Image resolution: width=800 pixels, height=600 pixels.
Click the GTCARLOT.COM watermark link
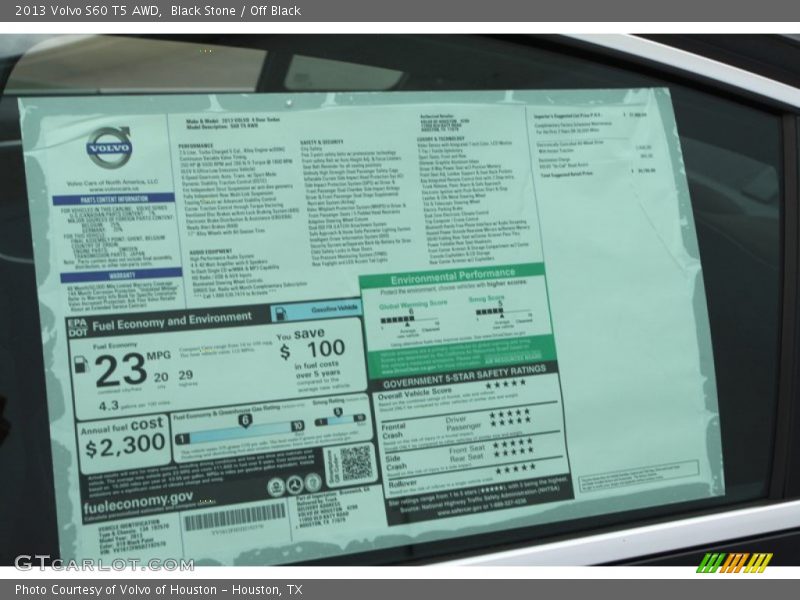point(104,564)
